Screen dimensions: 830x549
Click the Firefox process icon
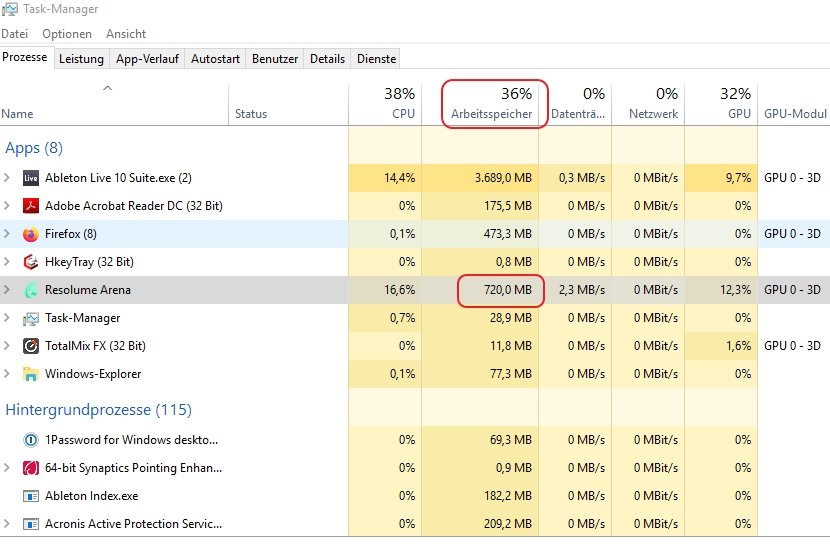click(x=30, y=234)
